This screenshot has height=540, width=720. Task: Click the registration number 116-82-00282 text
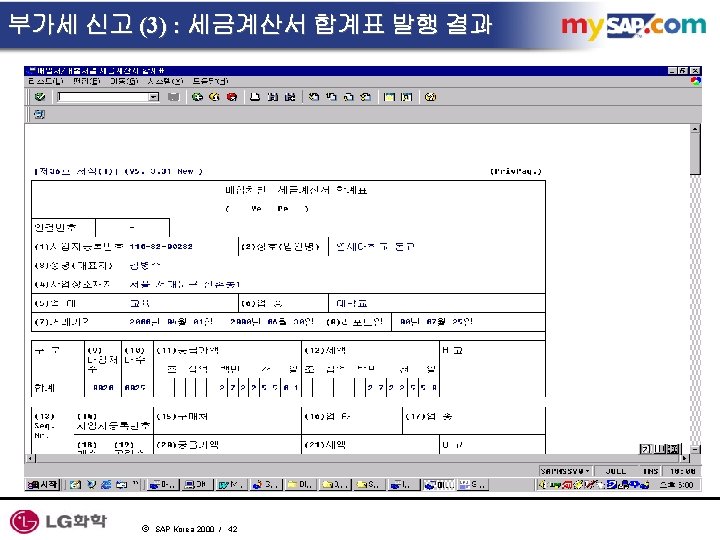click(x=161, y=247)
